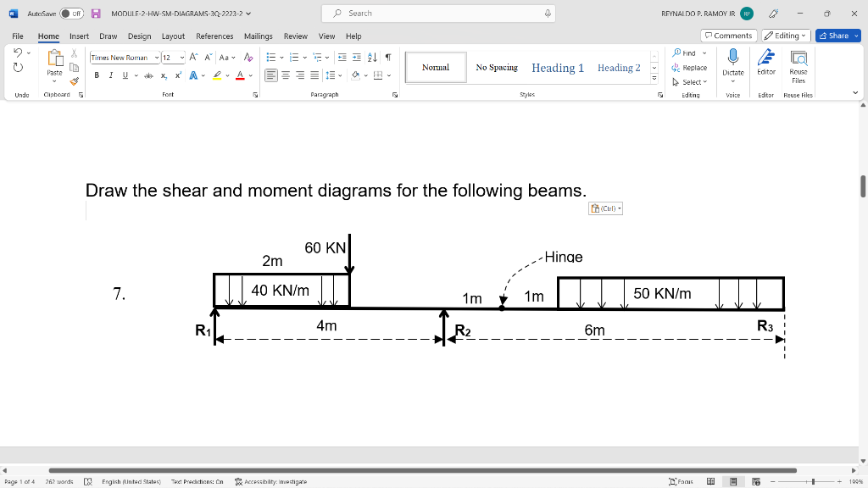The image size is (868, 488).
Task: Increase font size with grow icon
Action: pos(193,57)
